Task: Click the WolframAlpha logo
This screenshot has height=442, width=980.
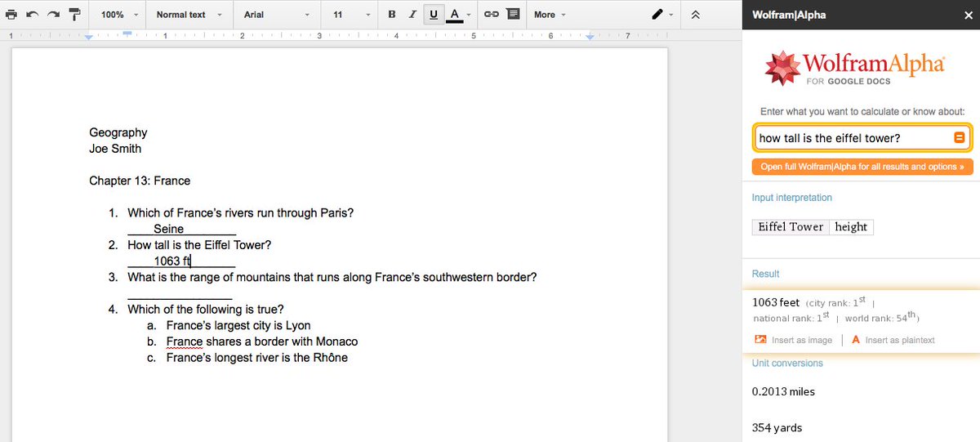Action: pyautogui.click(x=855, y=69)
